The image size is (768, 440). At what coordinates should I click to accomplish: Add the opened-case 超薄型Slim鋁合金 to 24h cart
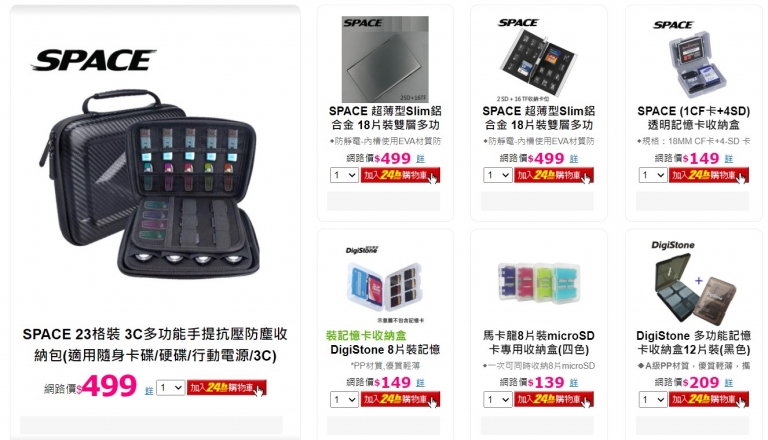(x=553, y=175)
